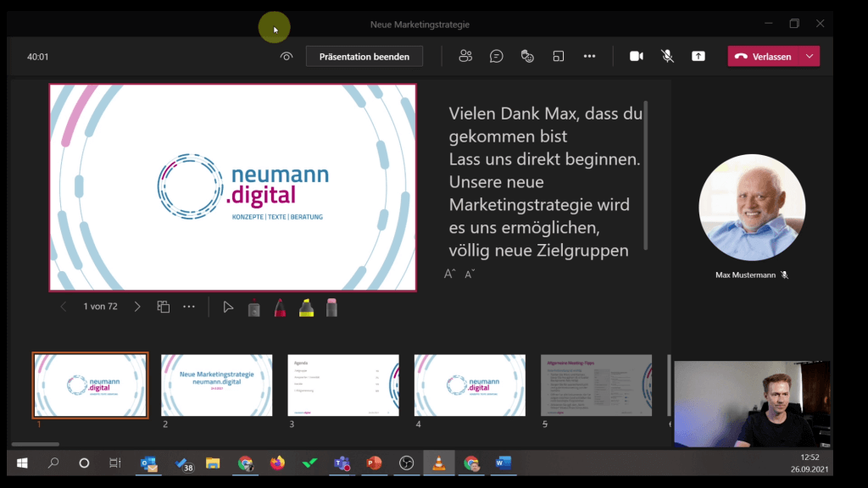868x488 pixels.
Task: Open the meeting chat
Action: pos(497,57)
